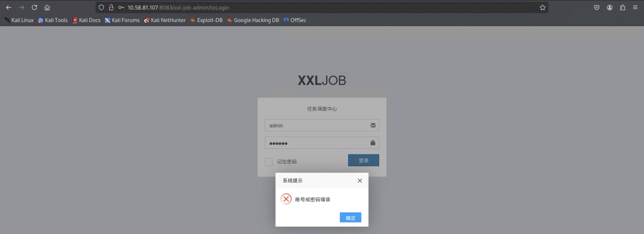This screenshot has height=234, width=644.
Task: Click the 系统提示 dialog title
Action: [x=292, y=180]
